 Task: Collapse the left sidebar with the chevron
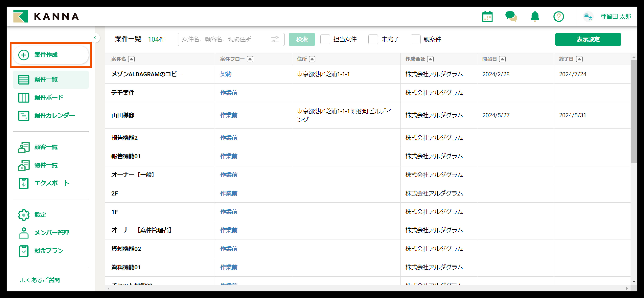point(95,38)
